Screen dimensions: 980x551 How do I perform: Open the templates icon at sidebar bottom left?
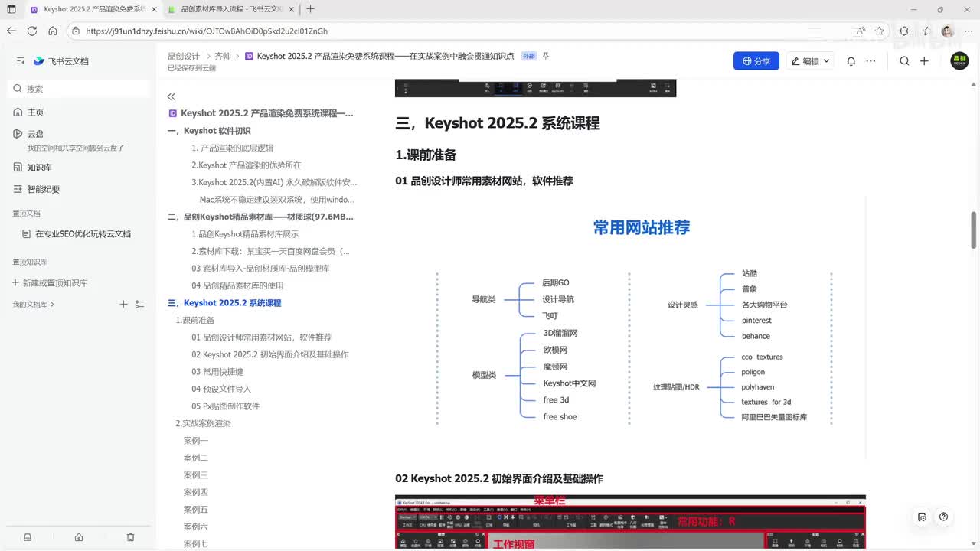point(28,538)
